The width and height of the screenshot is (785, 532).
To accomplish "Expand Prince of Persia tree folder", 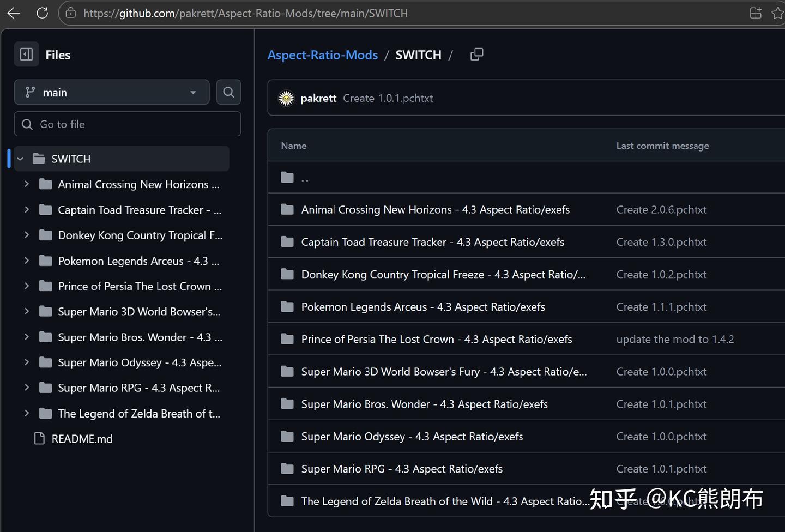I will tap(27, 286).
